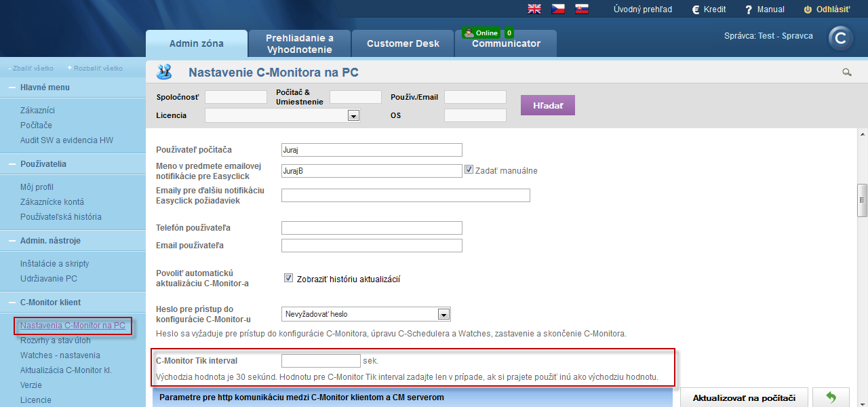Click the Email používateľa field
The height and width of the screenshot is (407, 868).
[372, 246]
